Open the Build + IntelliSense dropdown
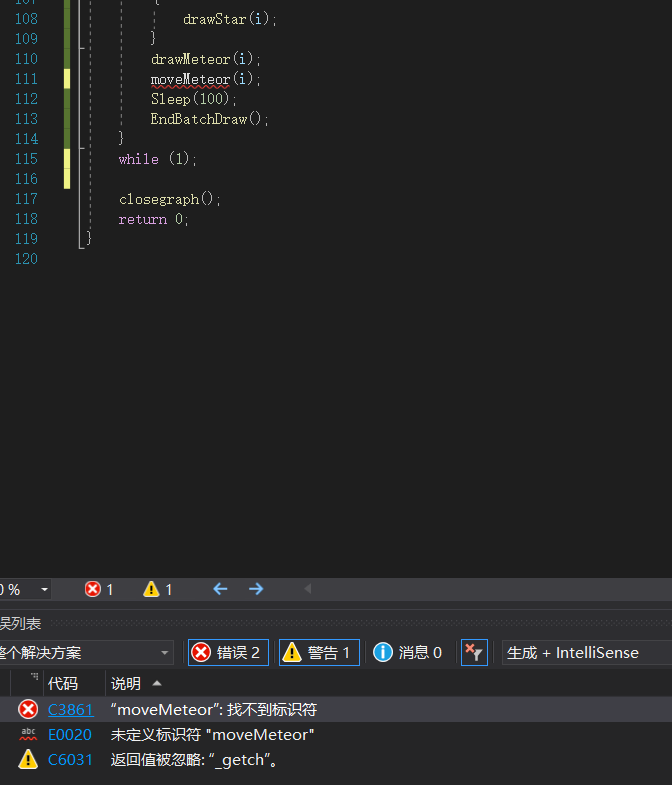Image resolution: width=672 pixels, height=785 pixels. [x=587, y=652]
